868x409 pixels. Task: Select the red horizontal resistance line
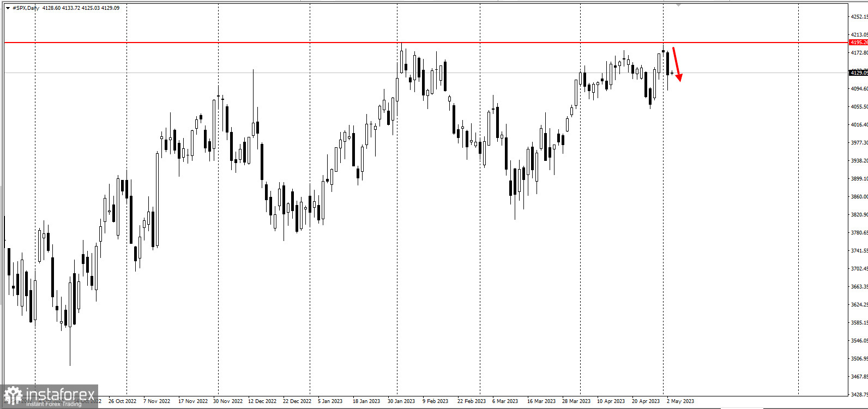pyautogui.click(x=425, y=42)
